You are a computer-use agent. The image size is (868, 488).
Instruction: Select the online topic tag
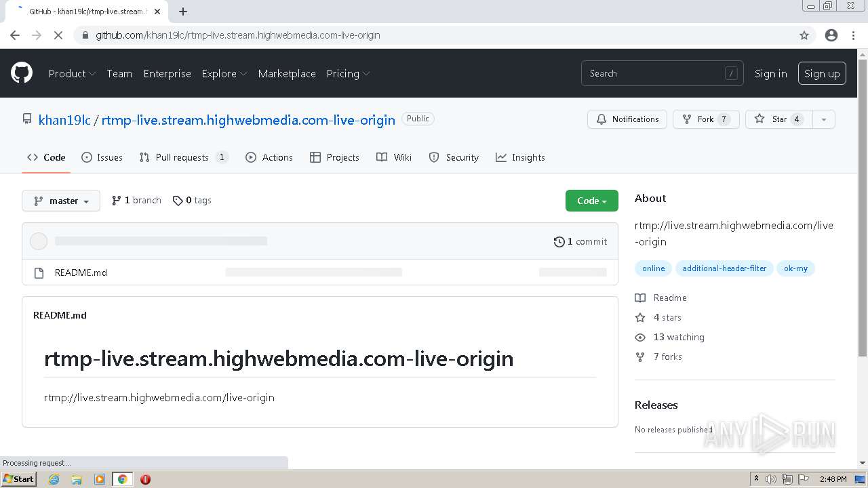[654, 268]
